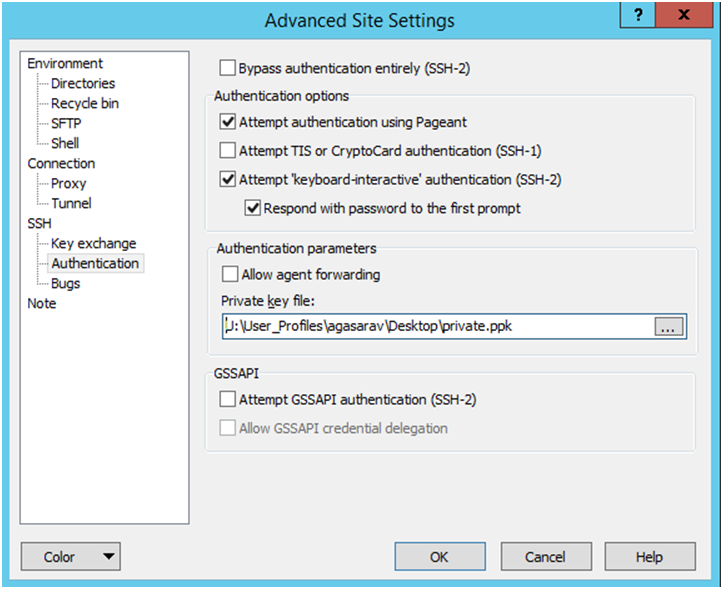The width and height of the screenshot is (723, 589).
Task: Cancel the Advanced Site Settings dialog
Action: pos(546,557)
